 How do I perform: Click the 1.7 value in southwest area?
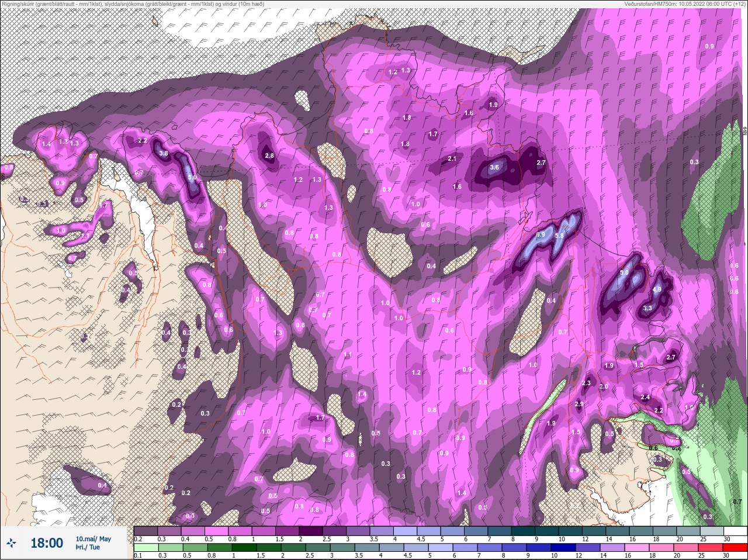320,418
